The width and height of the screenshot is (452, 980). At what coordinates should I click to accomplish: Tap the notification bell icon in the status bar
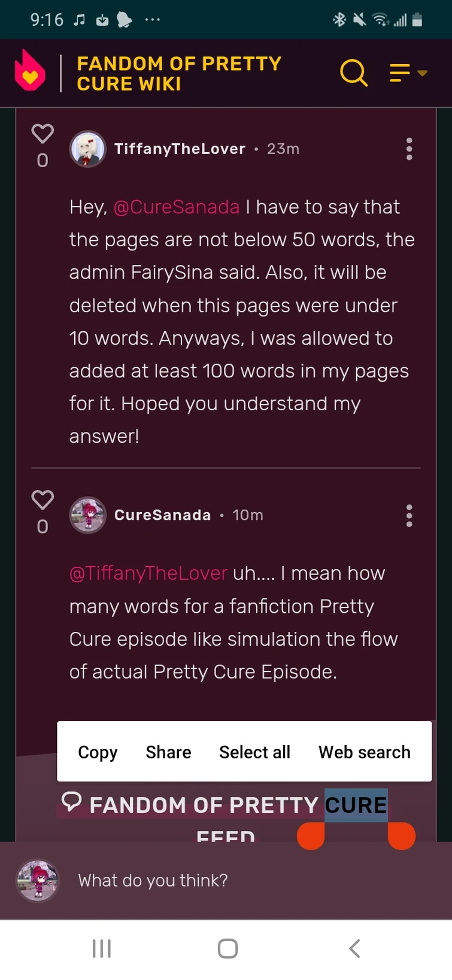coord(126,19)
